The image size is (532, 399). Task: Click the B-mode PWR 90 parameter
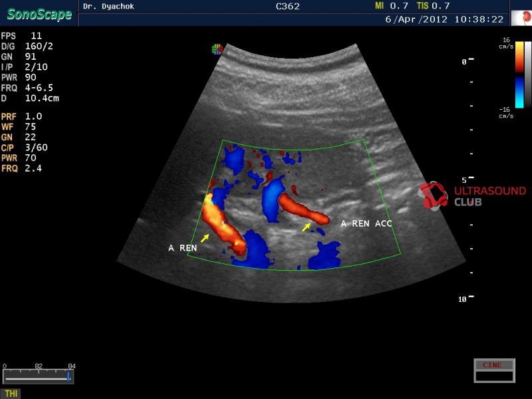tap(19, 77)
